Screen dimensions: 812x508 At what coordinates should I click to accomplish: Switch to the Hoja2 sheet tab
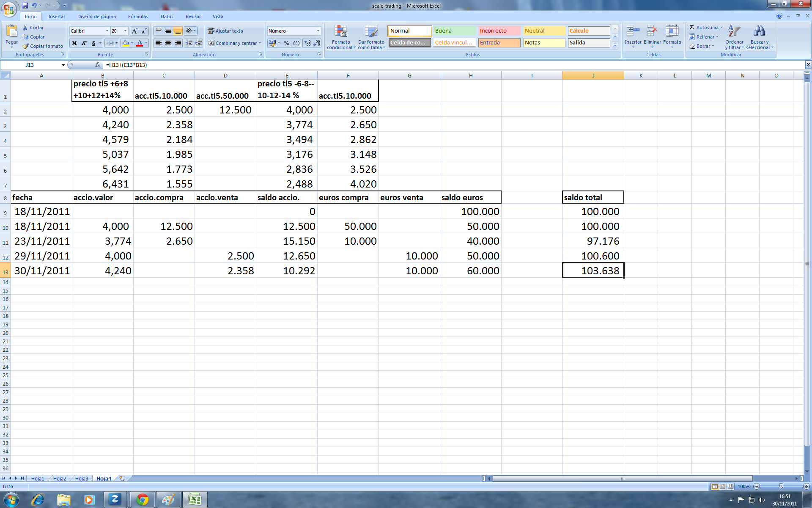click(x=60, y=478)
